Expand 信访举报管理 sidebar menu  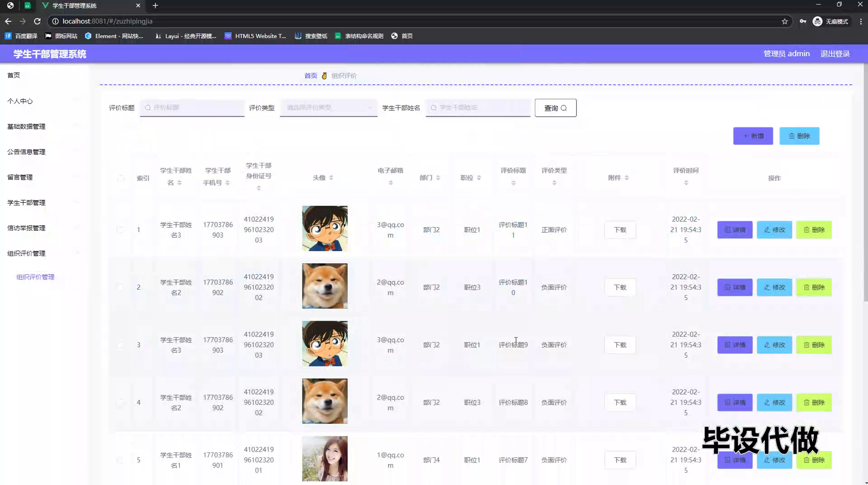coord(44,228)
